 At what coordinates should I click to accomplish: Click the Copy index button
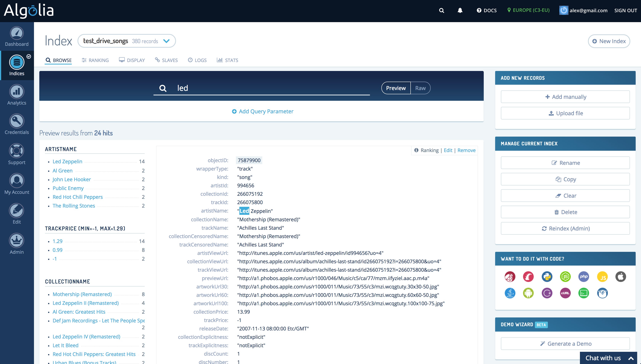565,179
